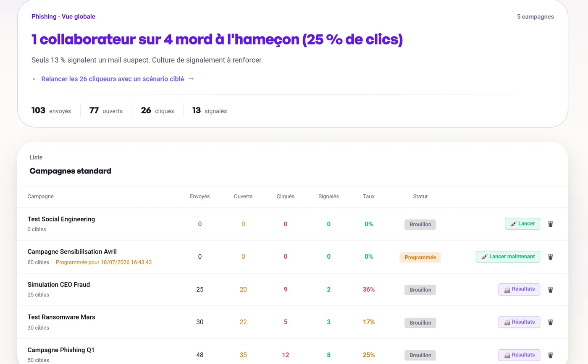This screenshot has height=364, width=588.
Task: Select Campagne Sensibilisation Avril campaign name
Action: 72,251
